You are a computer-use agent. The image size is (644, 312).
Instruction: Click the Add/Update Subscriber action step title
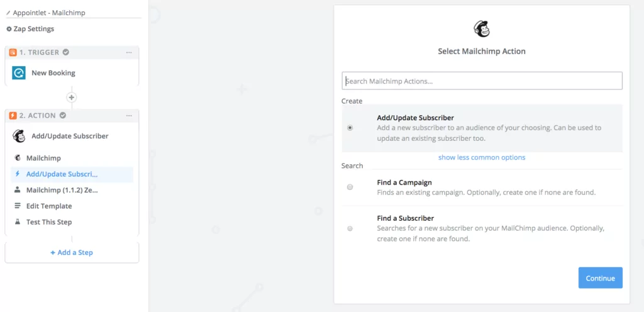(x=70, y=136)
